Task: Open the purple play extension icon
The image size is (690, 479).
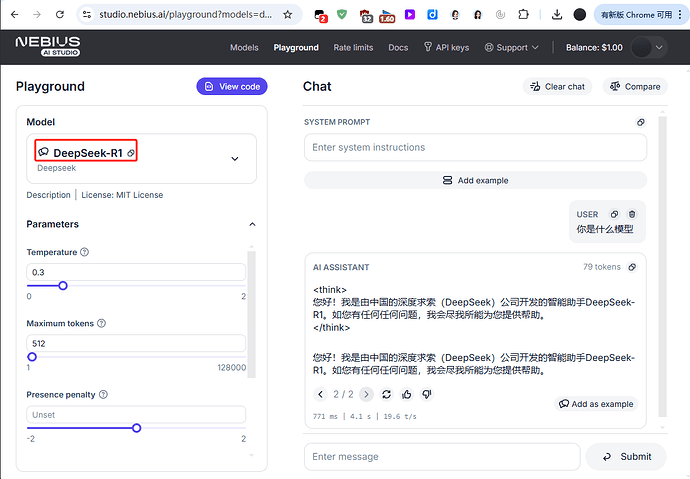Action: [x=410, y=15]
